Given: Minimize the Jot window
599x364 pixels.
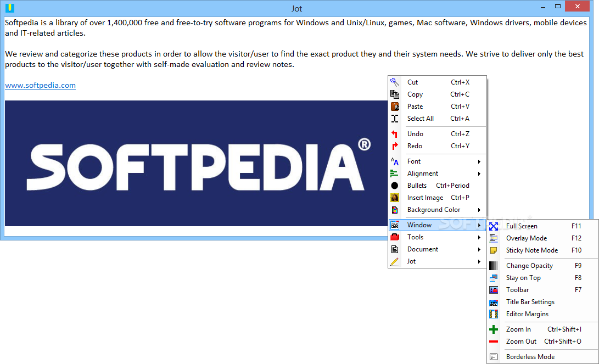Looking at the screenshot, I should 543,7.
